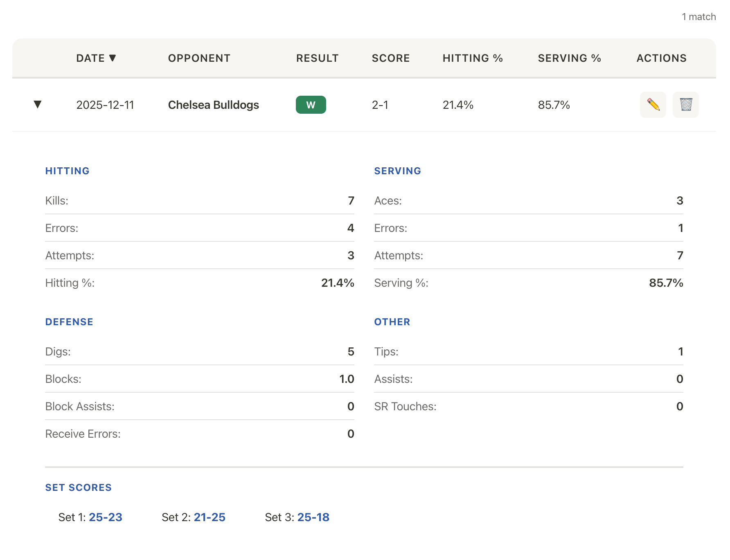Click the DATE column header
The image size is (730, 560).
point(91,58)
